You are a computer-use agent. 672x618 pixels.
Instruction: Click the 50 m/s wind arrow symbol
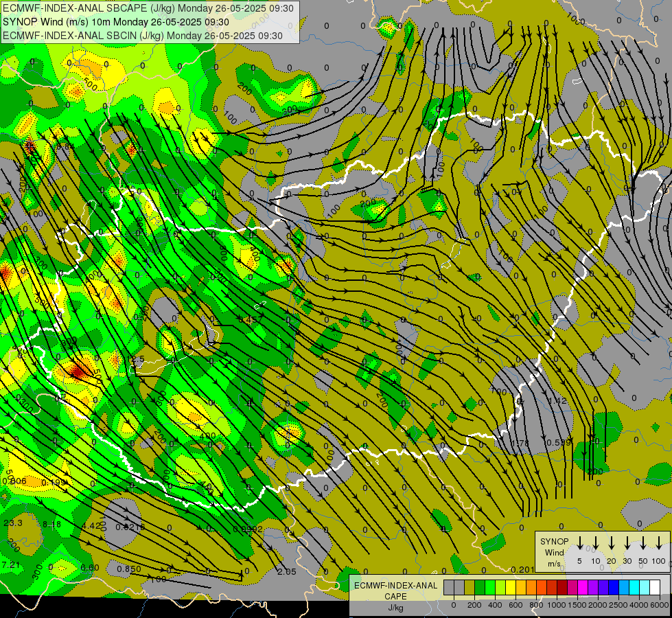tap(643, 543)
